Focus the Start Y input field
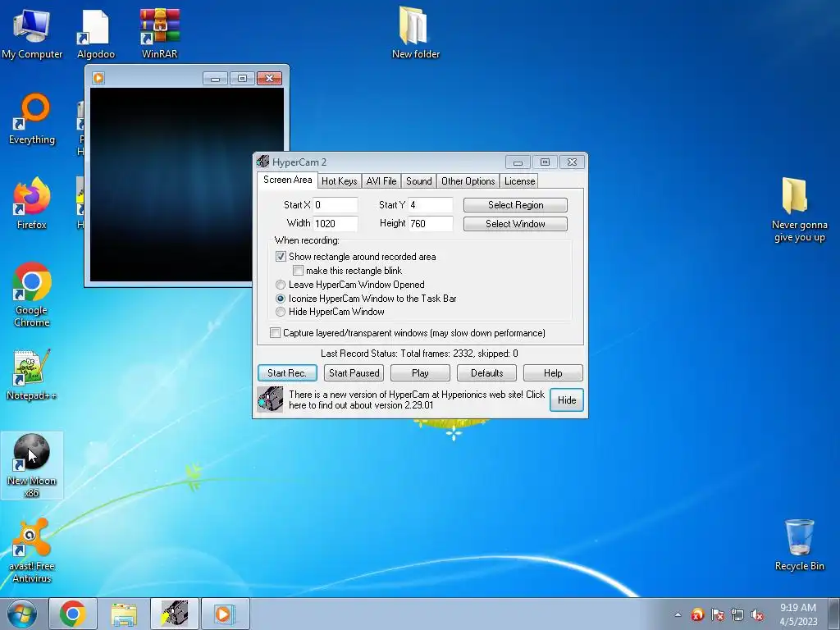 coord(430,205)
